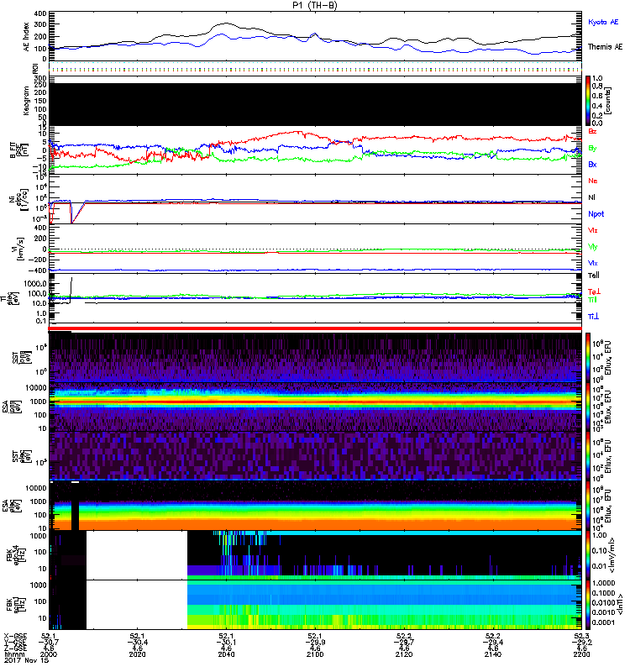The image size is (630, 672).
Task: Click the "2020" time tick label
Action: 137,654
